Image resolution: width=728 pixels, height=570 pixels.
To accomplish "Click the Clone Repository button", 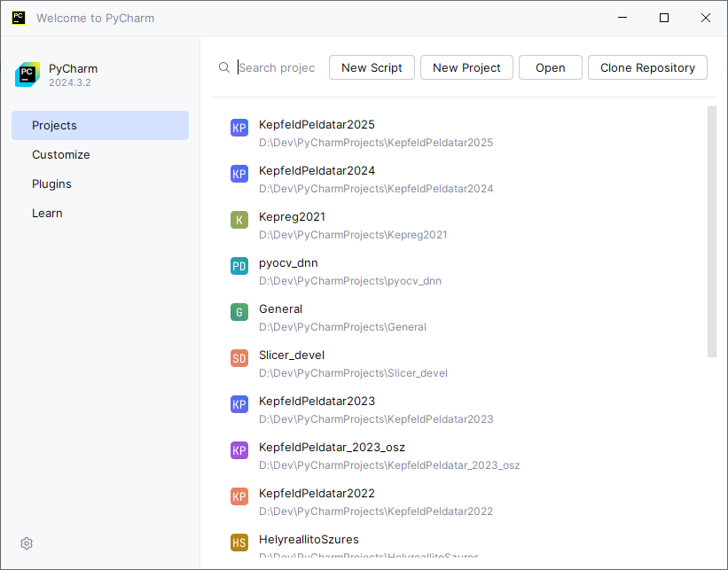I will coord(647,67).
